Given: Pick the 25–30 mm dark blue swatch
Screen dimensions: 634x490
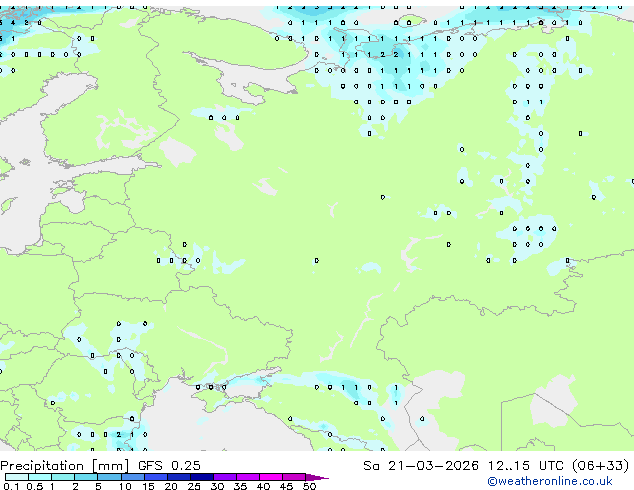Looking at the screenshot, I should click(202, 477).
